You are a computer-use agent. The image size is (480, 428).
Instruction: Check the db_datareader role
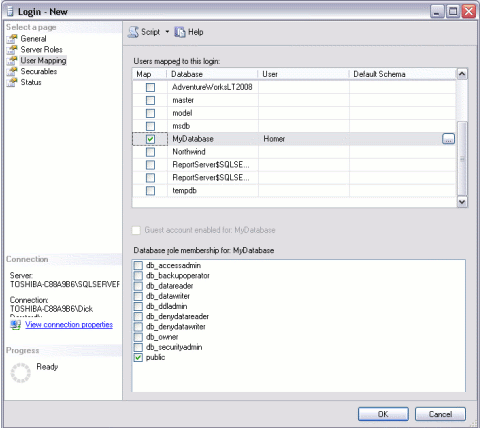138,286
